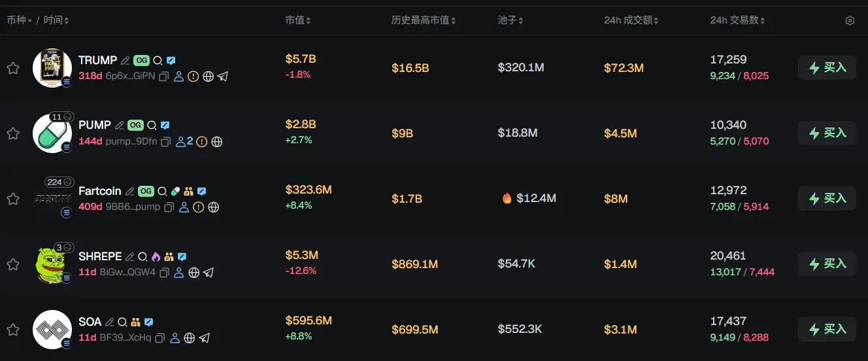Sort by 24h 成交额 column

(631, 20)
